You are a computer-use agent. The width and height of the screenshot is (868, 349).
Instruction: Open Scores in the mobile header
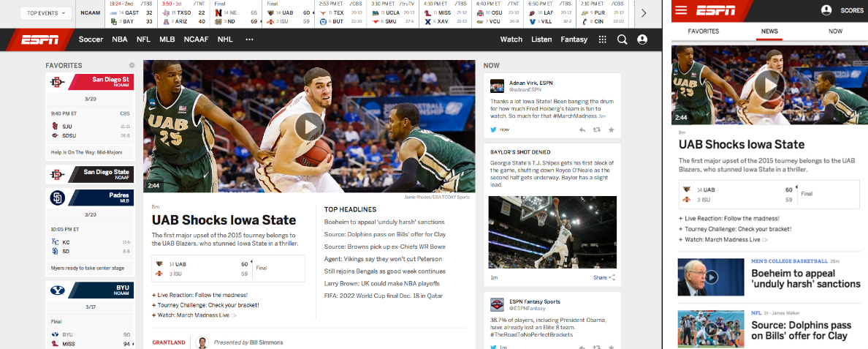tap(843, 10)
